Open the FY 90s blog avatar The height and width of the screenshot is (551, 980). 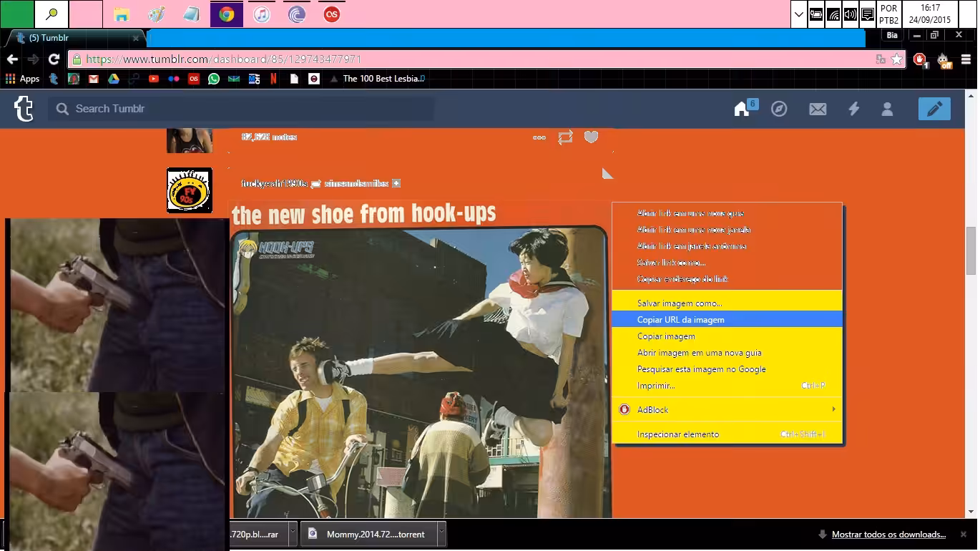coord(190,190)
